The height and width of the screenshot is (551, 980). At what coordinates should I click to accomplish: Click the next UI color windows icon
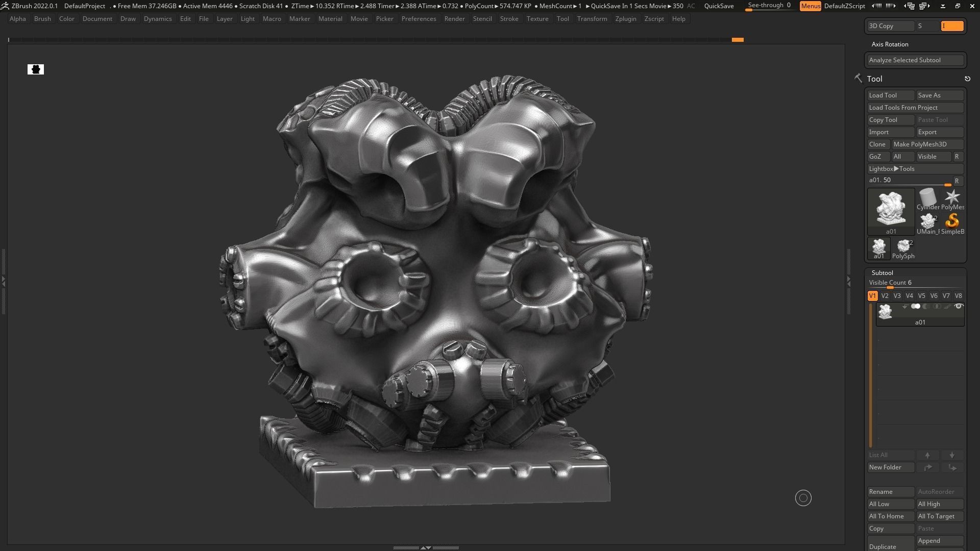click(924, 6)
